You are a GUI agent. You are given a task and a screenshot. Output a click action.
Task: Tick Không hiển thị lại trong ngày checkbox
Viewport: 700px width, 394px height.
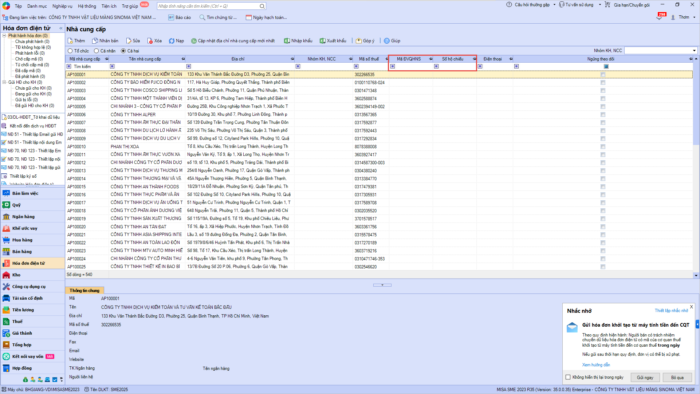(x=568, y=377)
